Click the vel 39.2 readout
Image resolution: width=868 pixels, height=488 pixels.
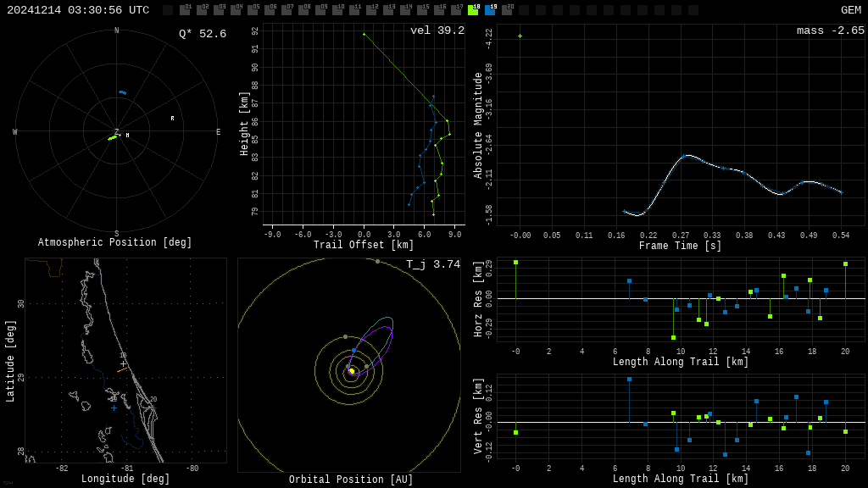437,30
